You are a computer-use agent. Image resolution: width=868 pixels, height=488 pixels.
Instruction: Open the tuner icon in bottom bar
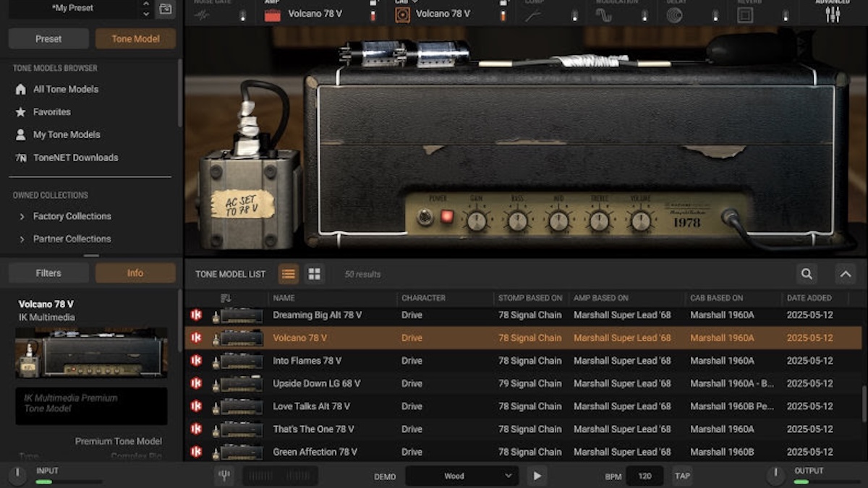pos(224,476)
